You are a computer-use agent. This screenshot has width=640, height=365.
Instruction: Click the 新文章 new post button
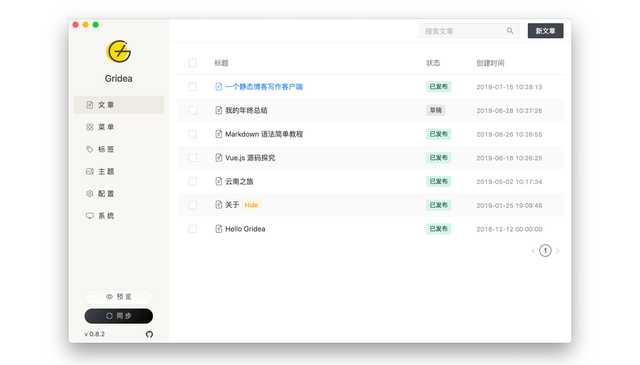click(x=545, y=31)
